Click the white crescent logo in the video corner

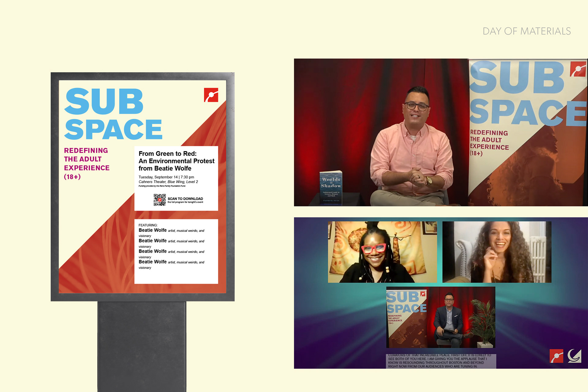[574, 356]
